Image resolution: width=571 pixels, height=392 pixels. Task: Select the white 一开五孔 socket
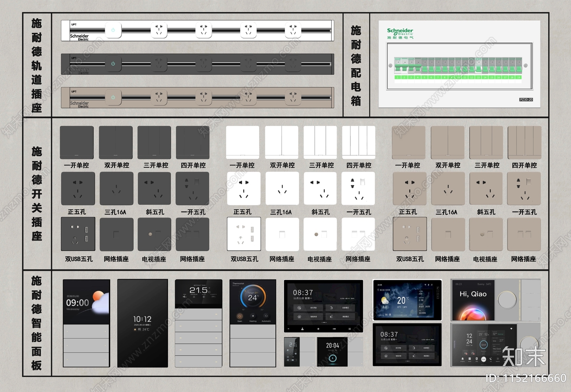point(358,189)
